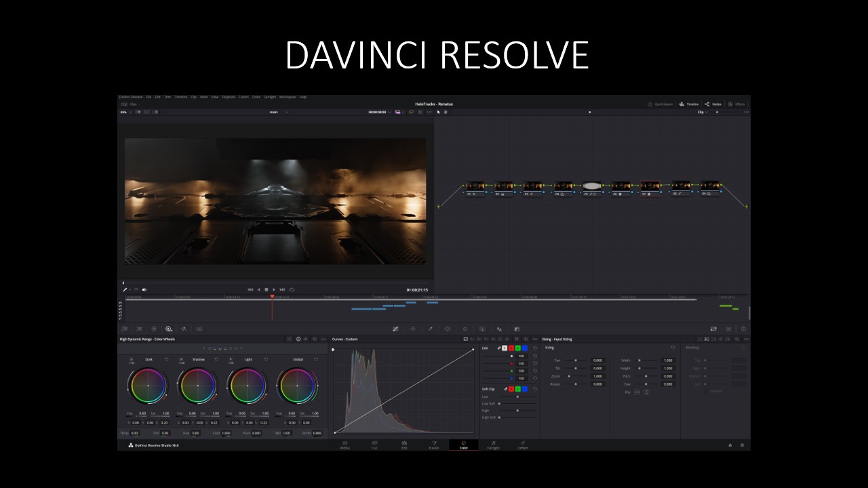Screen dimensions: 868x488
Task: Open the viewer zoom percentage dropdown
Action: (126, 112)
